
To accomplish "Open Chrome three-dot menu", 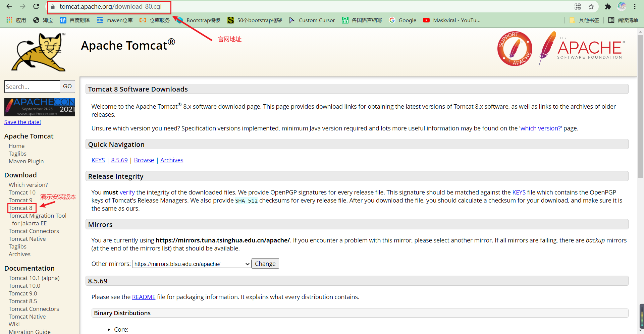I will coord(635,7).
